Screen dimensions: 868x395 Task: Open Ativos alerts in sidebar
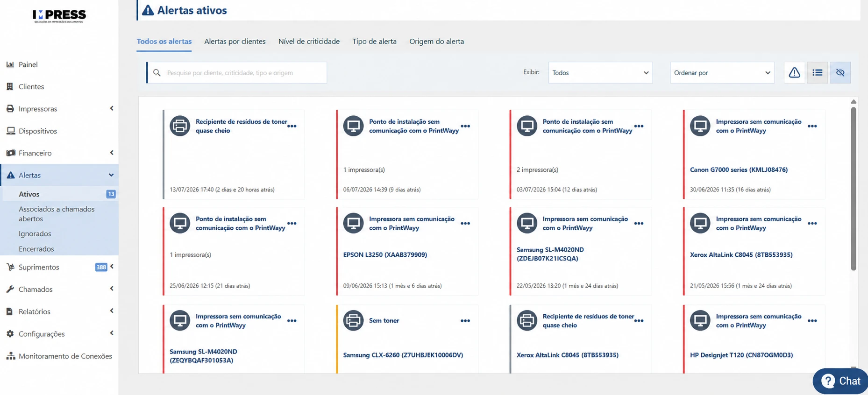click(29, 194)
